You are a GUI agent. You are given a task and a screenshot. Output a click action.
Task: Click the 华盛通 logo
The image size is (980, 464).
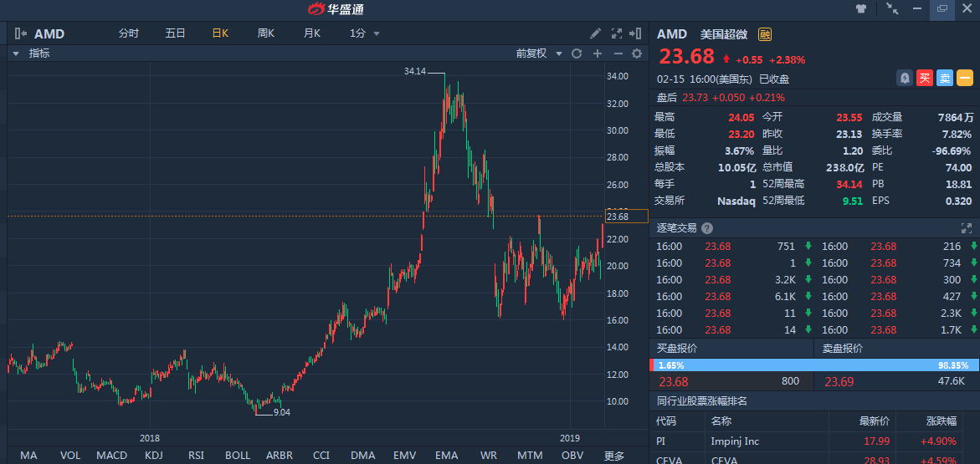pyautogui.click(x=336, y=8)
